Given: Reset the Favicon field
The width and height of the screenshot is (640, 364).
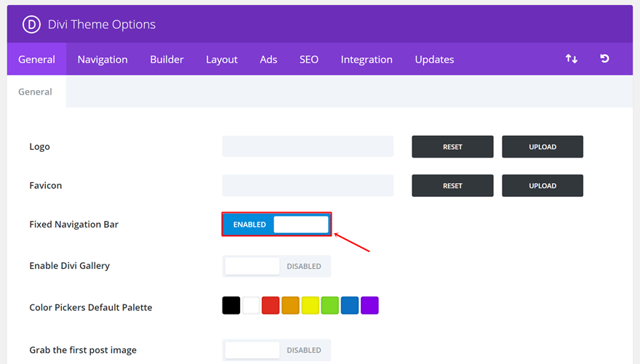Looking at the screenshot, I should (452, 185).
